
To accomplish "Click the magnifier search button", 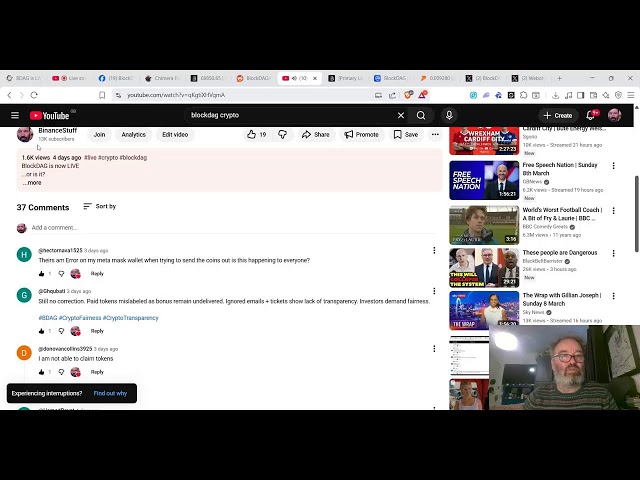I will pyautogui.click(x=421, y=116).
